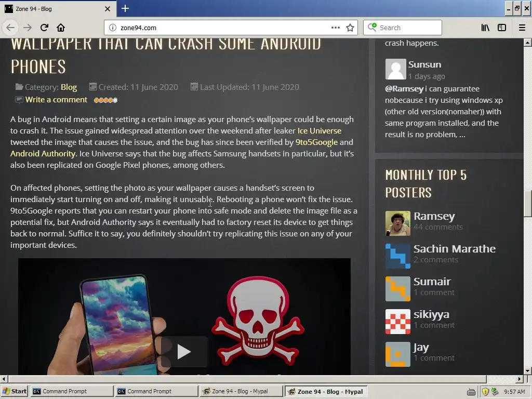Open the Android Authority link
The width and height of the screenshot is (532, 399).
click(43, 154)
